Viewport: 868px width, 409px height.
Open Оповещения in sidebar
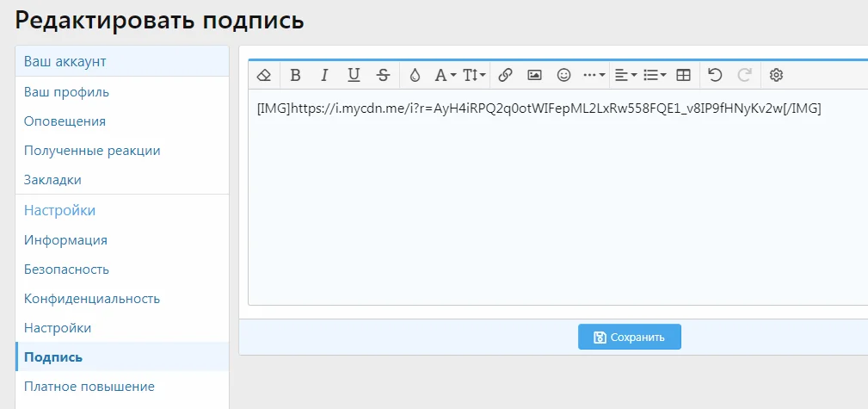point(122,121)
